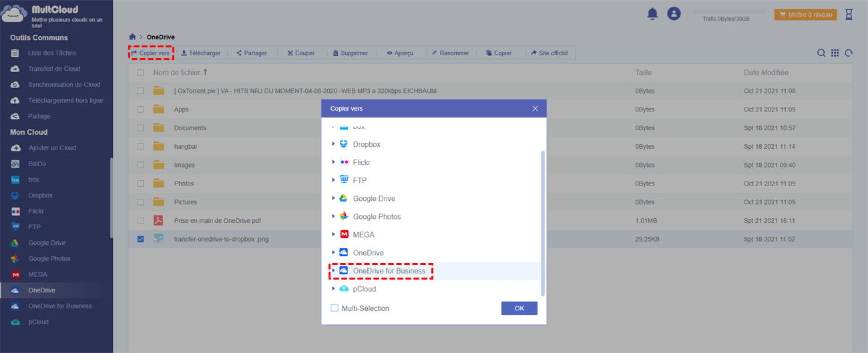Refresh the file list icon

pos(849,53)
